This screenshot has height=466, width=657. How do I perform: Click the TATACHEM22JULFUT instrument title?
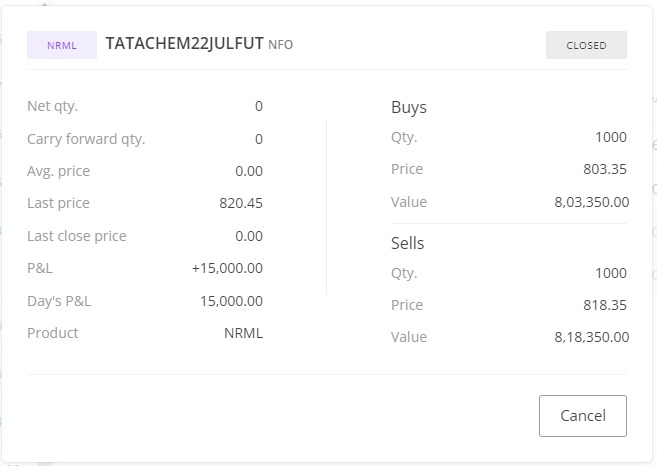[184, 44]
